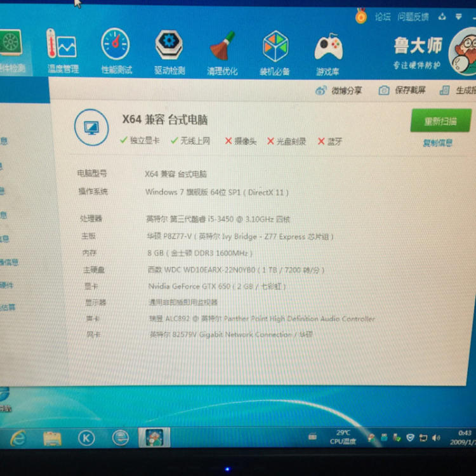This screenshot has width=476, height=476.
Task: Click the 8 GB DDR3 1600MHz memory value
Action: 200,253
